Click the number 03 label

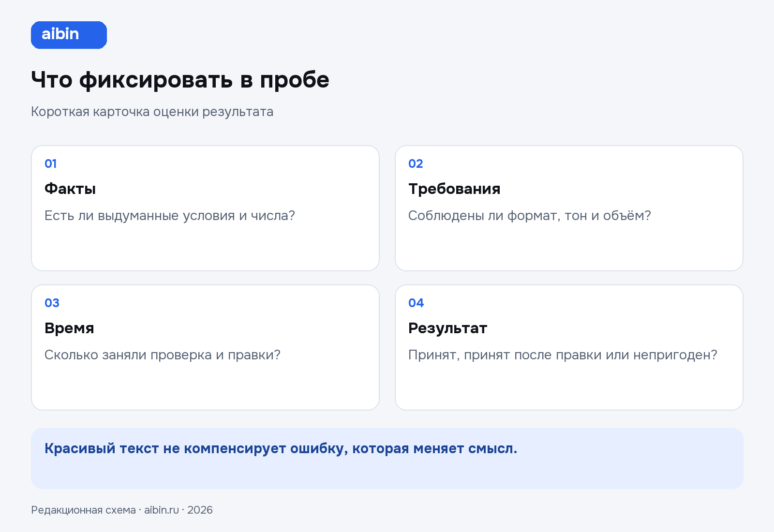(52, 303)
